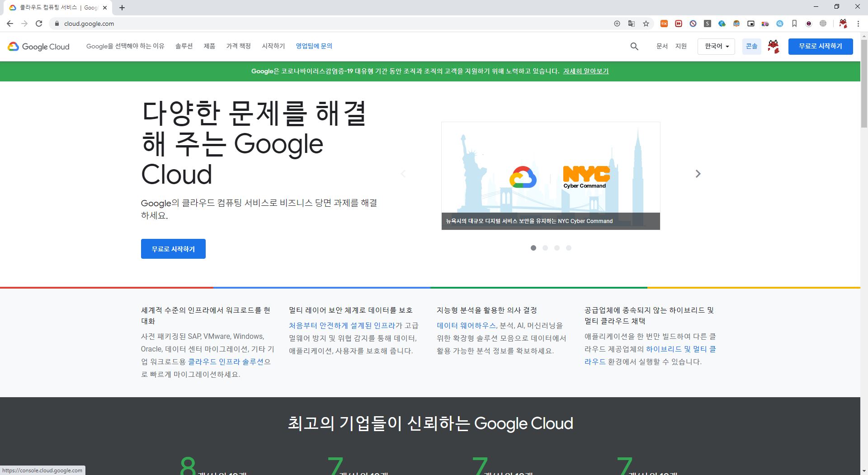Open the Chrome three-dot menu
868x475 pixels.
[858, 24]
